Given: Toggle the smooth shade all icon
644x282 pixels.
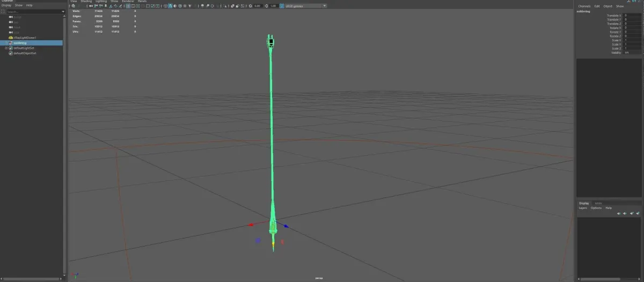Looking at the screenshot, I should (x=170, y=6).
